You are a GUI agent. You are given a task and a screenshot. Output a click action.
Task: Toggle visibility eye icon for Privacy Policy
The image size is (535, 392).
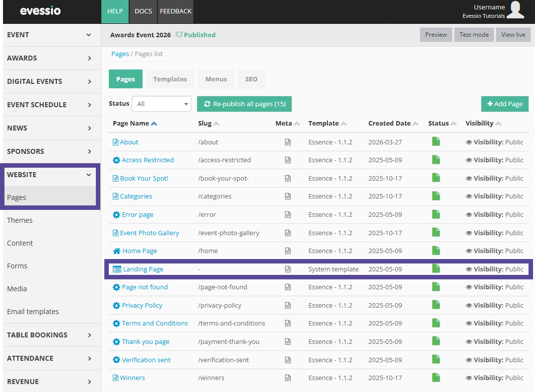pos(468,306)
